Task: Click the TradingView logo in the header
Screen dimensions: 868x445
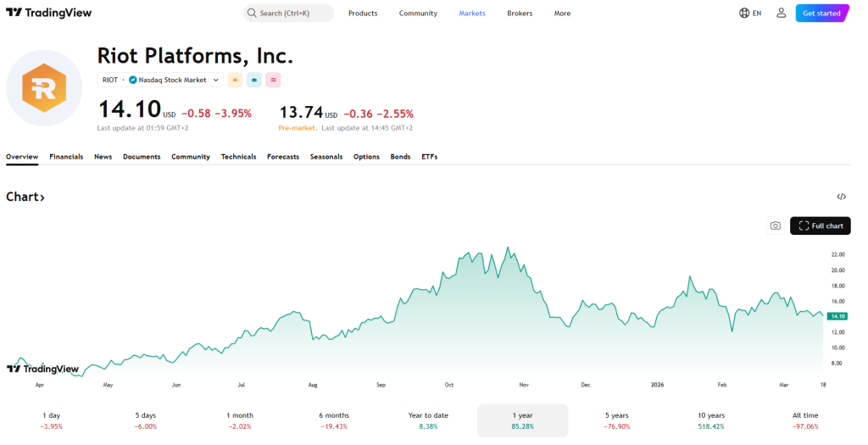Action: (x=48, y=13)
